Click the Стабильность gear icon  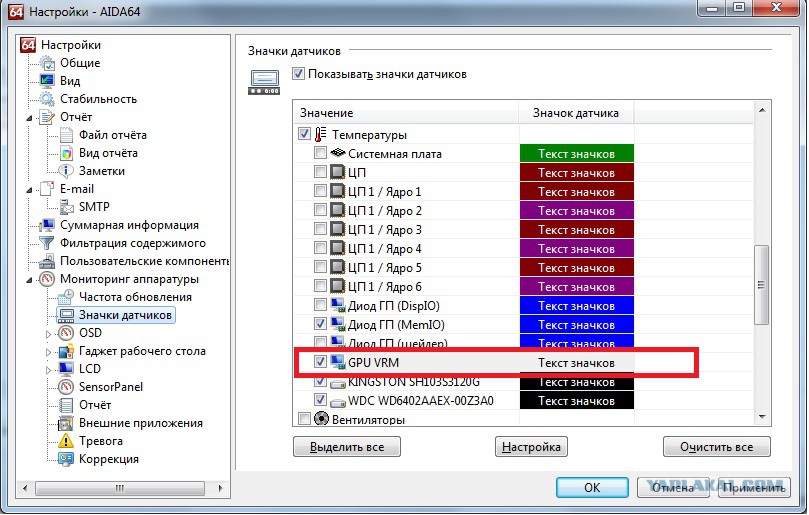coord(47,99)
